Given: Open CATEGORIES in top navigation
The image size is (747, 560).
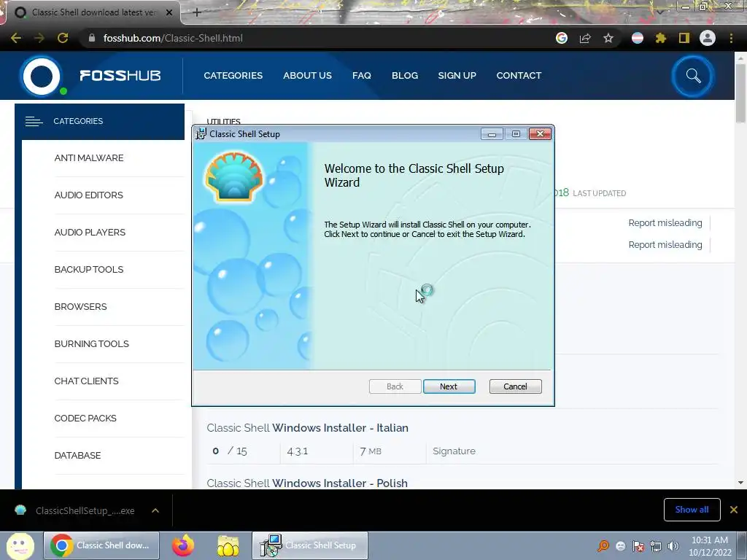Looking at the screenshot, I should coord(233,75).
